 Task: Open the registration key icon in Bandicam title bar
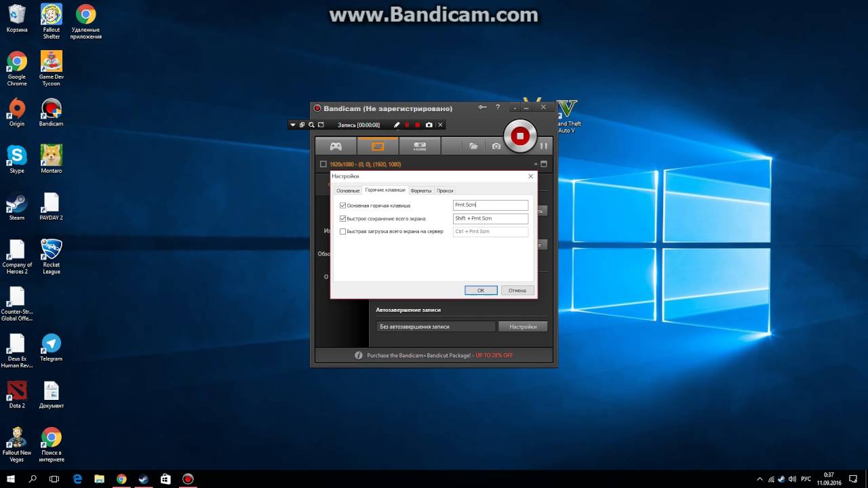pos(482,107)
